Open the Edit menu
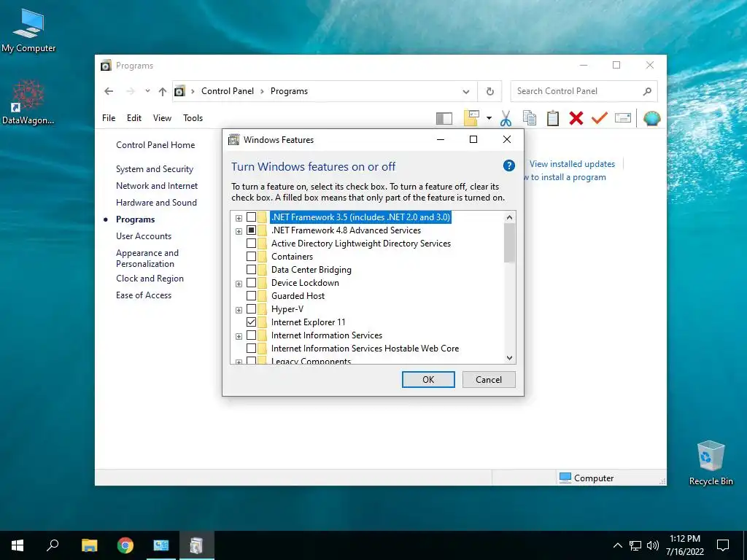Screen dimensions: 747x560 pyautogui.click(x=134, y=118)
